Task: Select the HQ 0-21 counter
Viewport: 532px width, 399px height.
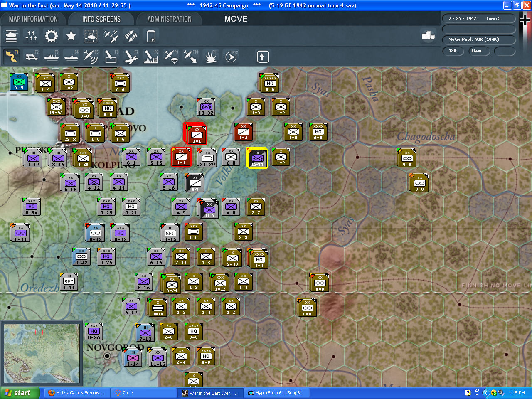Action: tap(131, 207)
